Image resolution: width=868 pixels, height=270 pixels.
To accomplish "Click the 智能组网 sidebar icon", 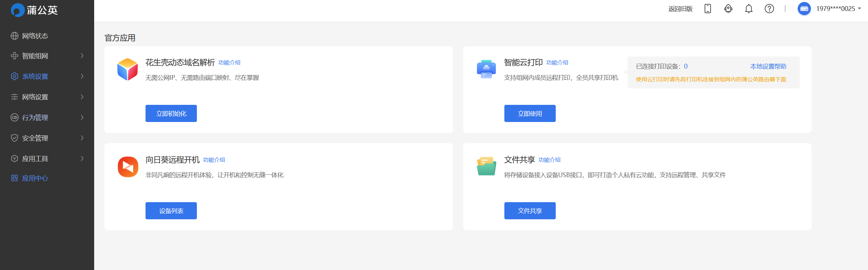I will (x=14, y=56).
